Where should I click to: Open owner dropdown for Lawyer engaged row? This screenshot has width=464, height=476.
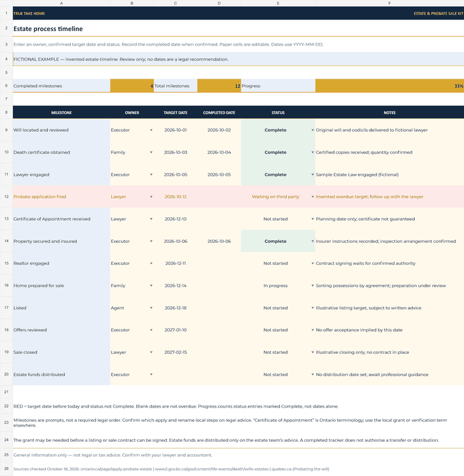click(x=151, y=175)
